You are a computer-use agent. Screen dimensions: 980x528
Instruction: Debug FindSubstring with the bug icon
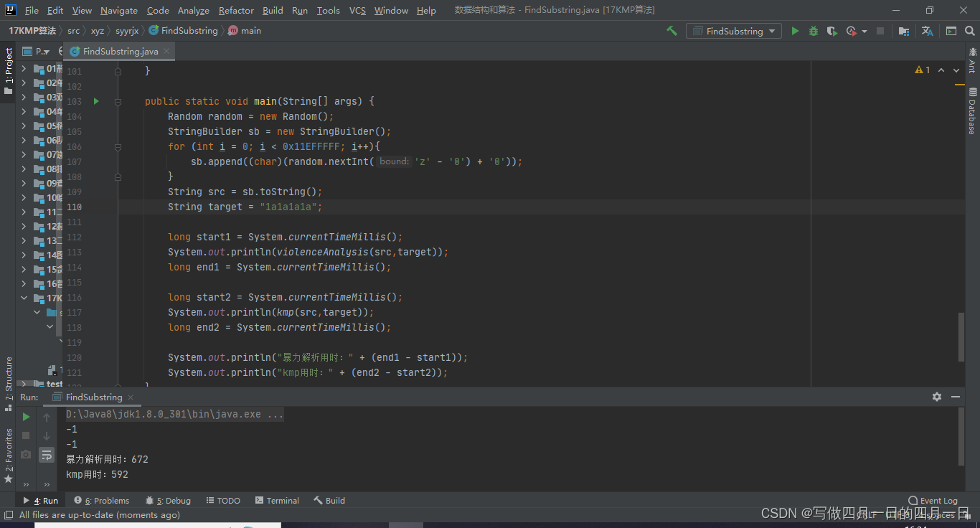click(x=813, y=31)
